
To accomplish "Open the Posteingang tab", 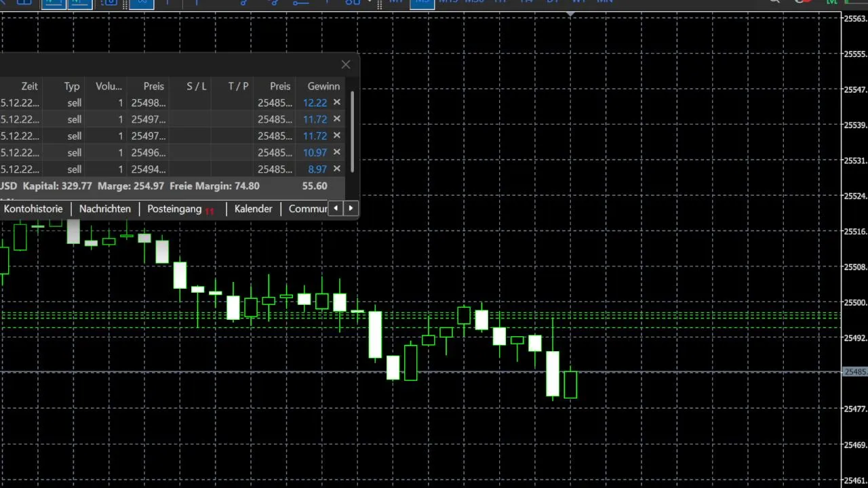I will click(174, 209).
